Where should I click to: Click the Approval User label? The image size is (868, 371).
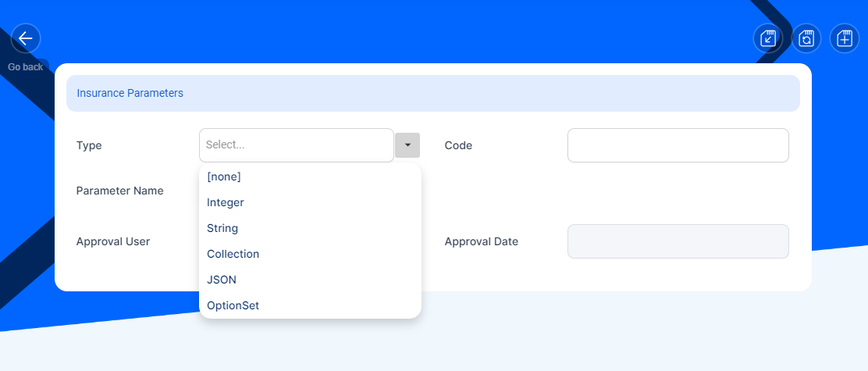pos(113,241)
